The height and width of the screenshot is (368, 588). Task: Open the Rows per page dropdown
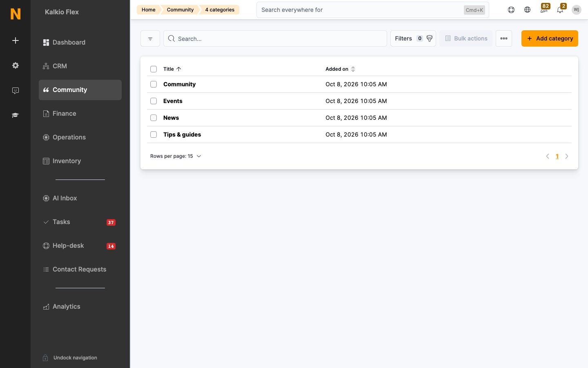[176, 156]
